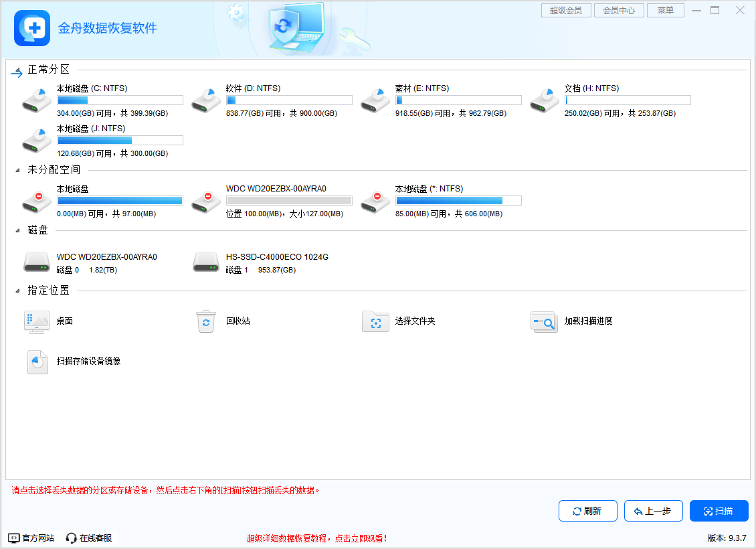Click the E: drive usage bar
This screenshot has height=549, width=756.
(x=458, y=100)
